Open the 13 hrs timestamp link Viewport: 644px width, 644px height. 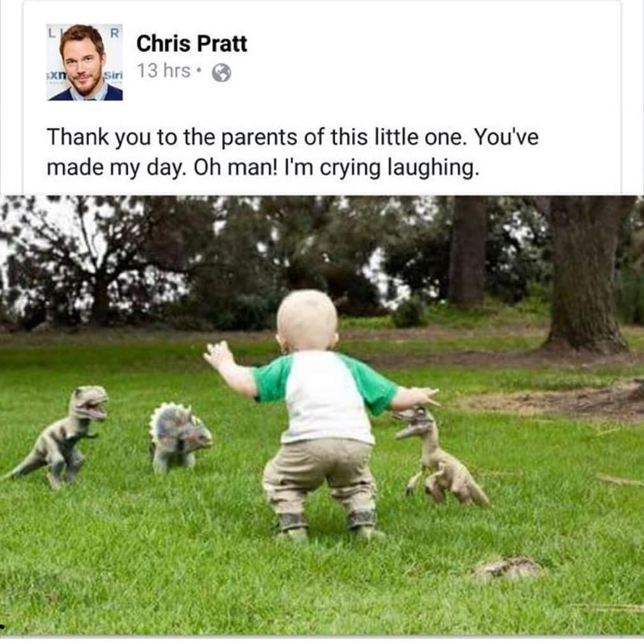164,71
